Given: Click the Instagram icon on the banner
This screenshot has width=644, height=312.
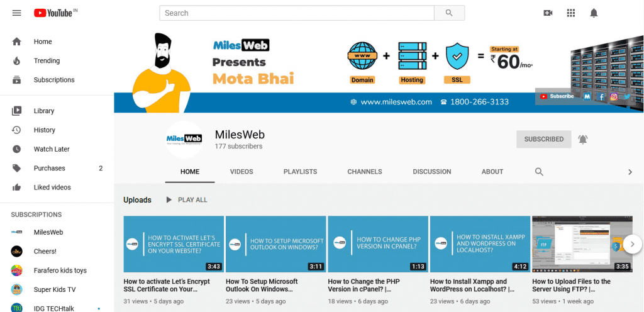Looking at the screenshot, I should click(x=614, y=96).
